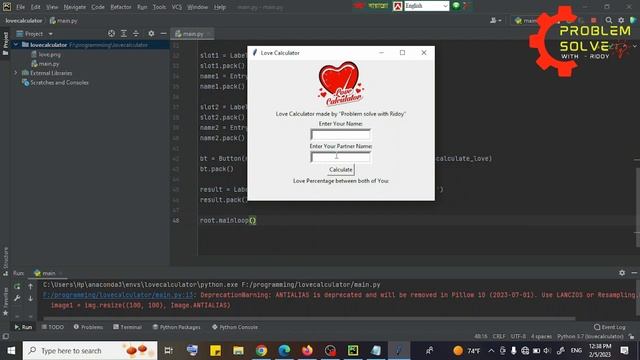Open the Structure side tab
The image size is (640, 360).
5,261
